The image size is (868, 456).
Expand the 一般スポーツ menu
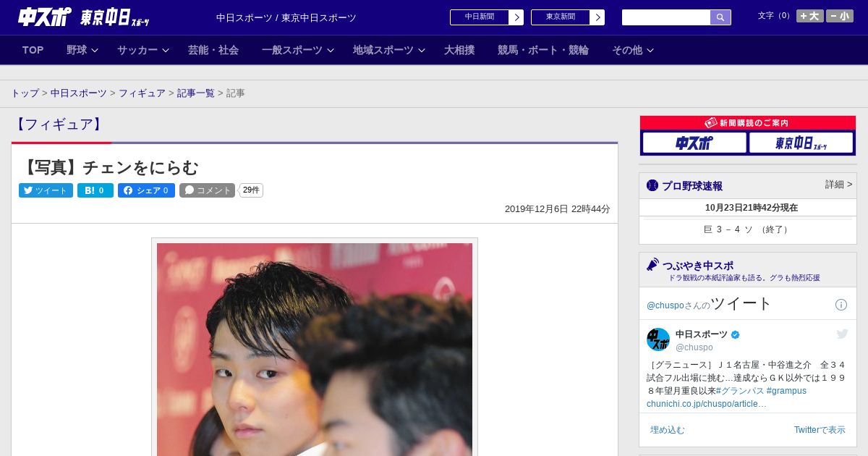tap(298, 50)
